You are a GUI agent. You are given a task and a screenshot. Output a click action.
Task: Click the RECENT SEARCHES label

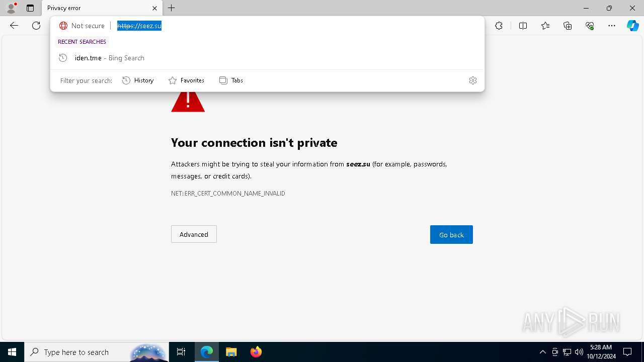82,42
